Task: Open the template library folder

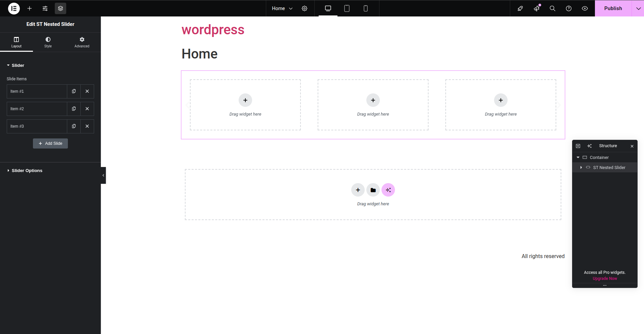Action: (373, 190)
